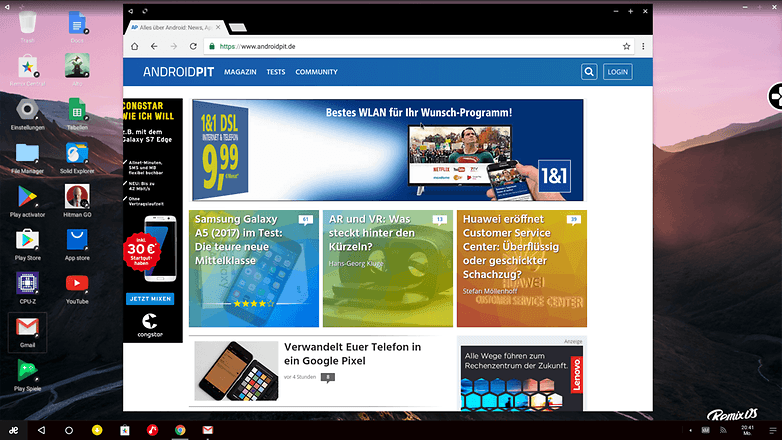Click the Google Pixel article thumbnail
This screenshot has height=440, width=782.
[x=236, y=371]
